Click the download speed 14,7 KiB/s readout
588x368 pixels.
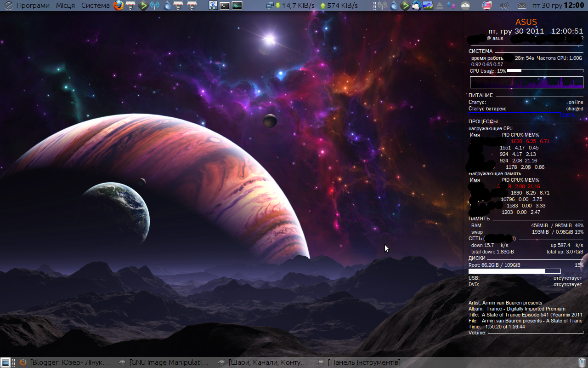coord(294,6)
